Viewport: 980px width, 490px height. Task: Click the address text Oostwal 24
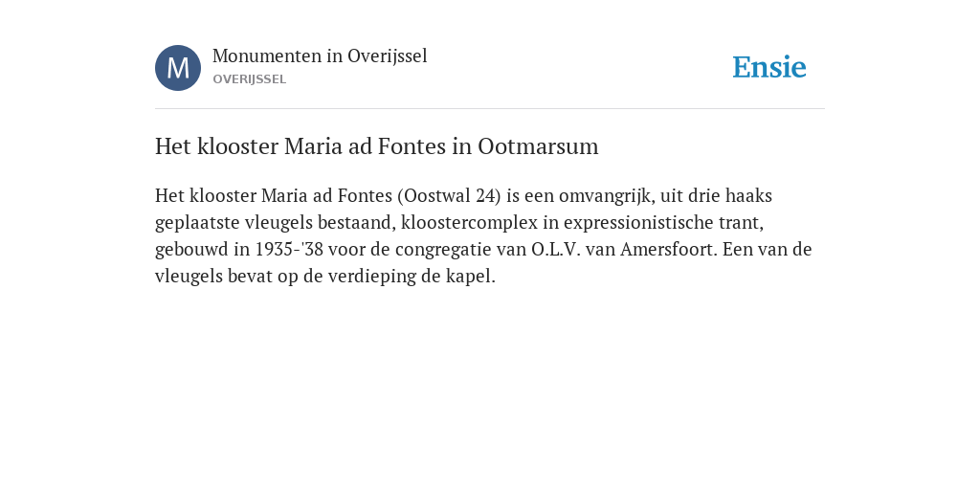click(450, 195)
